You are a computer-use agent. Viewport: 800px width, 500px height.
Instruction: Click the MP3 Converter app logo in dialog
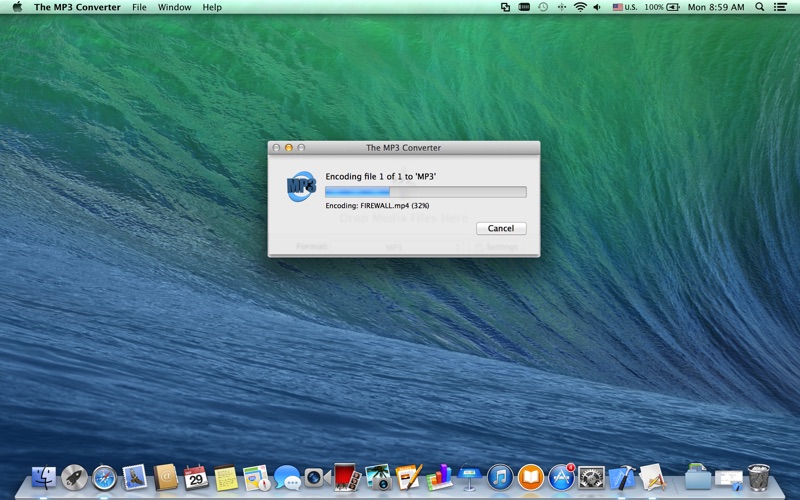tap(301, 186)
